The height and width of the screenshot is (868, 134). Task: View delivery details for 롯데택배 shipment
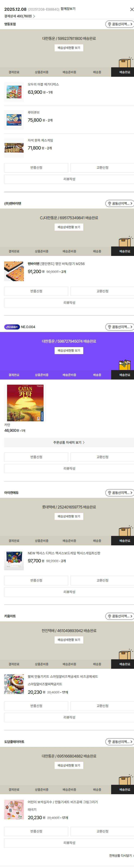69,516
